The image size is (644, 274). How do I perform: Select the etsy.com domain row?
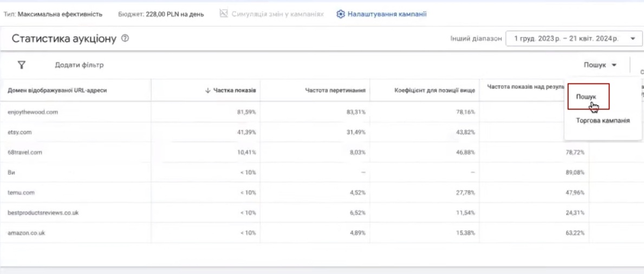coord(19,132)
